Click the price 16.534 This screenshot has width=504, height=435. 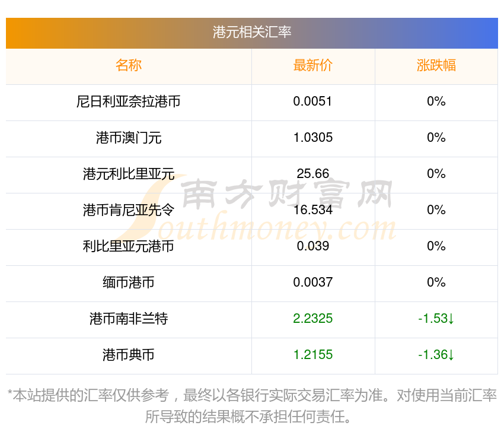[x=312, y=210]
